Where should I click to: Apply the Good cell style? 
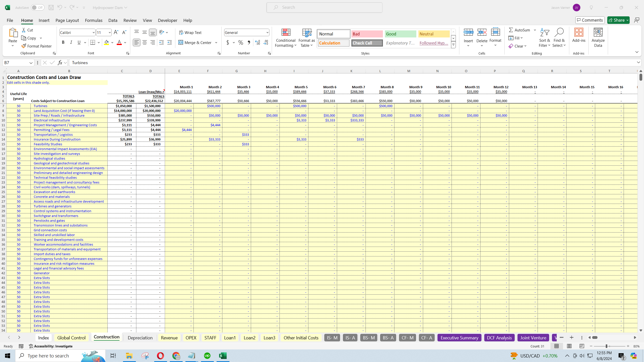point(400,34)
